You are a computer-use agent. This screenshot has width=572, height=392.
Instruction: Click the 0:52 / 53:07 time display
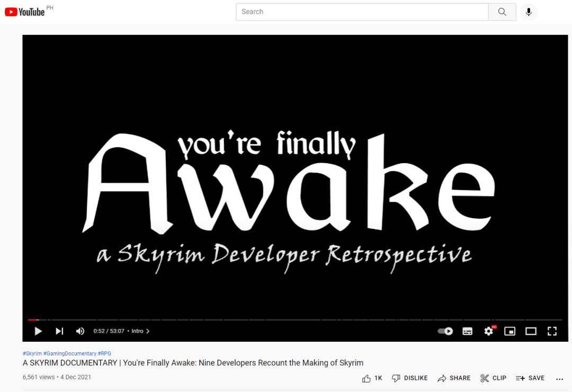click(x=109, y=331)
